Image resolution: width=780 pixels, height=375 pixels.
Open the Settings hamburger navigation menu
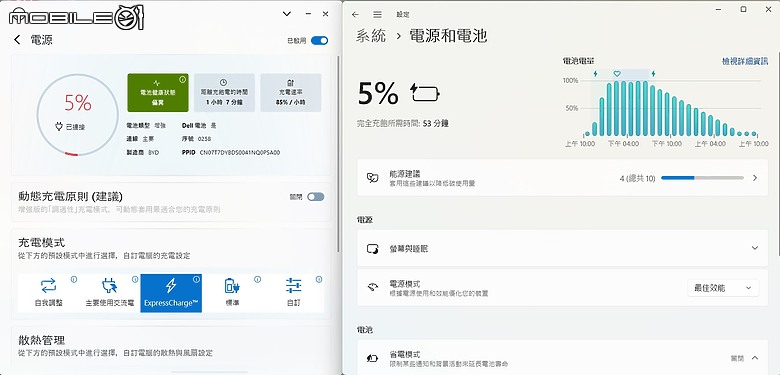point(378,15)
